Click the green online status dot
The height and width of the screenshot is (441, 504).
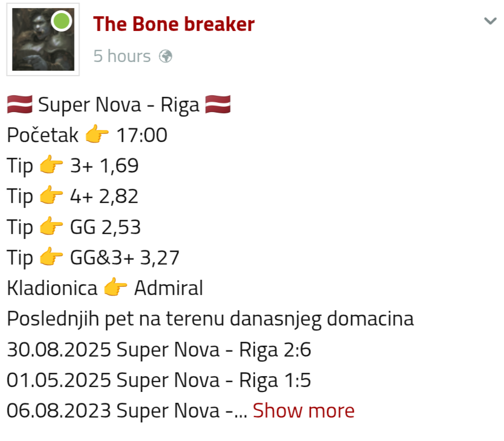pos(62,21)
